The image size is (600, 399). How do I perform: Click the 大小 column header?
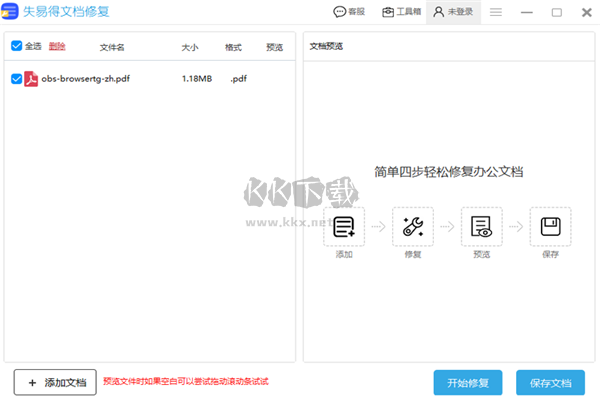(x=190, y=47)
